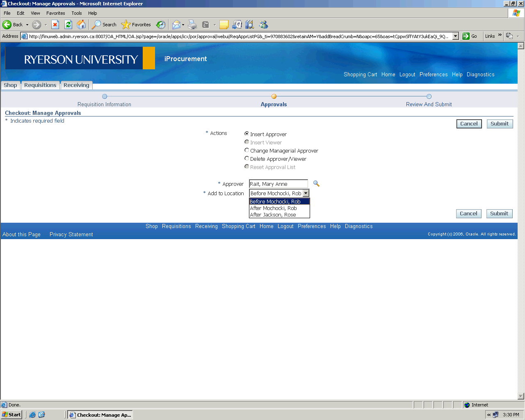Switch to the Requisitions tab
This screenshot has height=420, width=525.
point(40,85)
